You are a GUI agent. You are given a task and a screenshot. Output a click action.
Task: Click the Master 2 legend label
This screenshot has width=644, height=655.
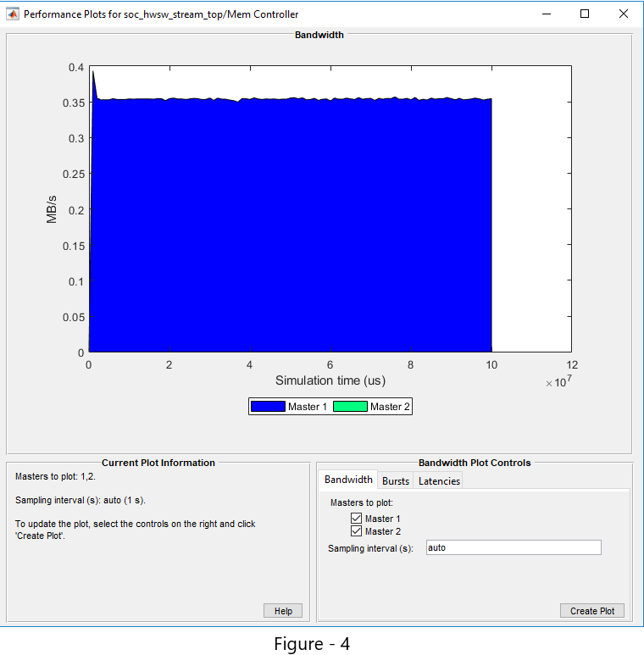tap(390, 407)
